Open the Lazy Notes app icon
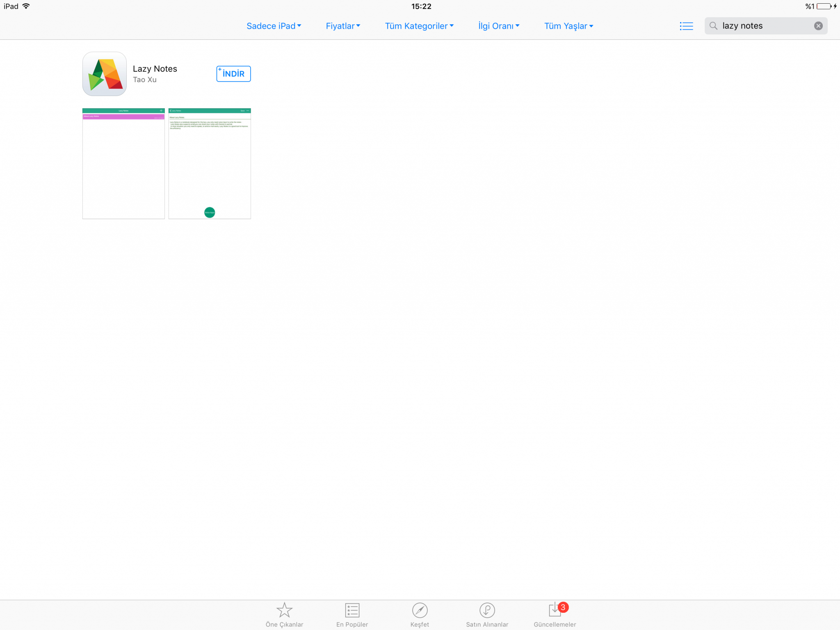Viewport: 840px width, 630px height. [x=105, y=74]
